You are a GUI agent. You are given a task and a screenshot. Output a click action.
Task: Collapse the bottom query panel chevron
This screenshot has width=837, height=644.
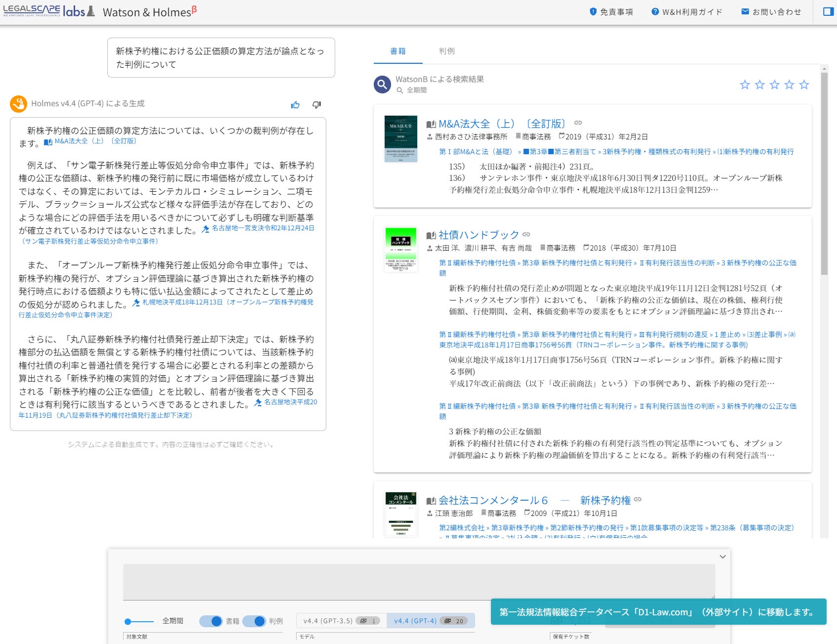coord(722,557)
